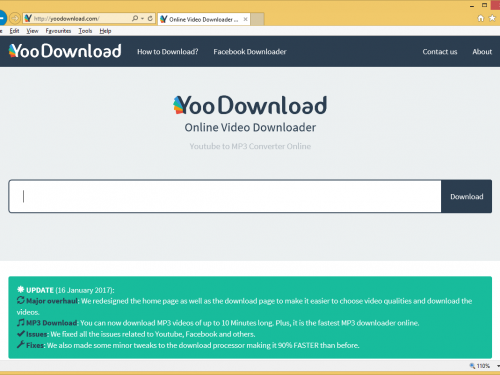The width and height of the screenshot is (500, 375).
Task: Open the Help menu
Action: coord(105,31)
